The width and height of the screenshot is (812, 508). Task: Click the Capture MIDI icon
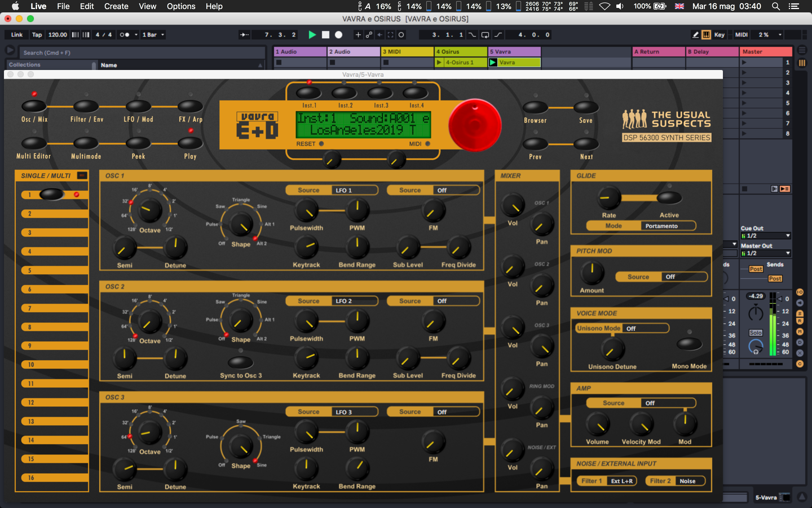coord(390,35)
